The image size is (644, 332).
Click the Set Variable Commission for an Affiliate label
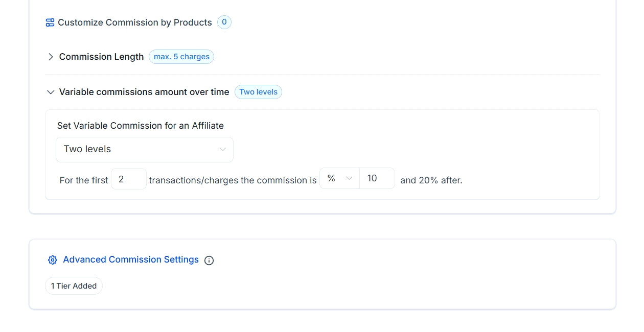141,126
